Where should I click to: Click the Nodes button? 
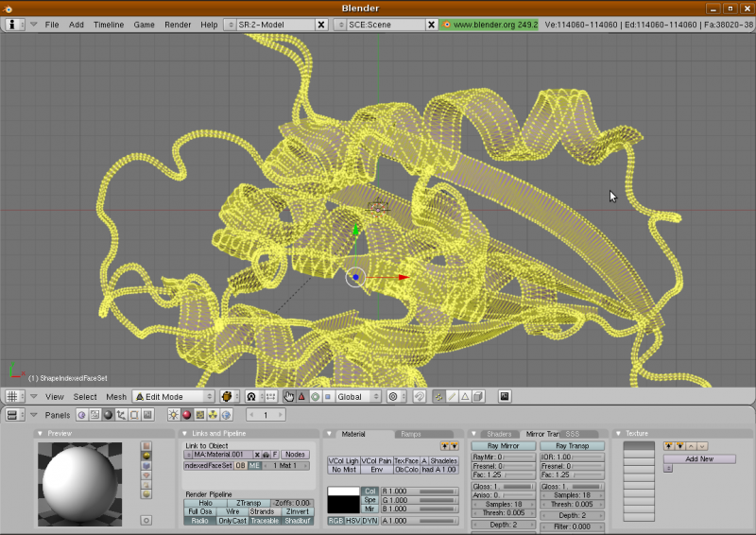295,455
